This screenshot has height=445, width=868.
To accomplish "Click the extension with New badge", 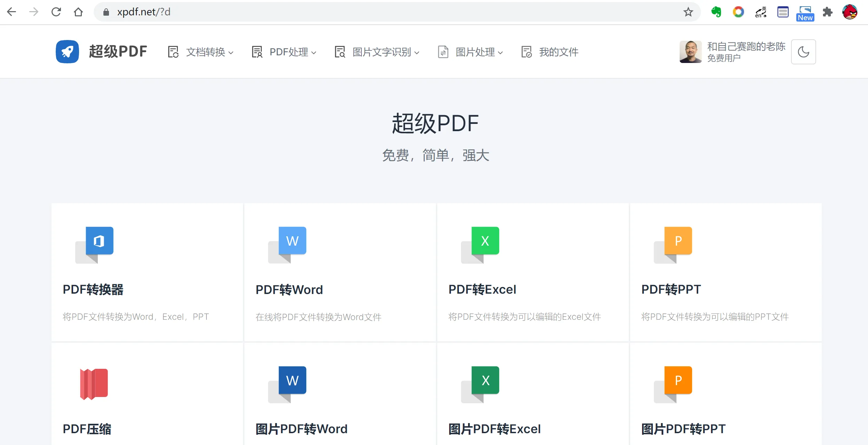I will coord(805,14).
